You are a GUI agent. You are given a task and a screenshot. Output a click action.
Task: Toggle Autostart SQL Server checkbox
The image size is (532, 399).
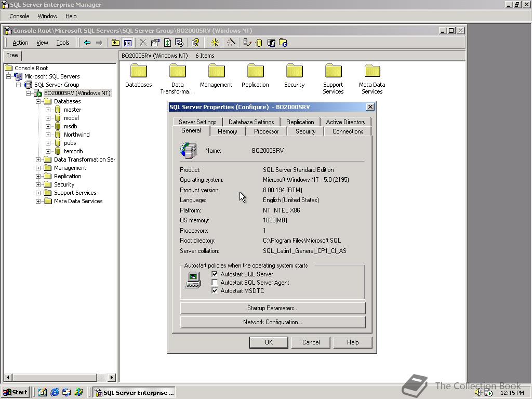[215, 274]
